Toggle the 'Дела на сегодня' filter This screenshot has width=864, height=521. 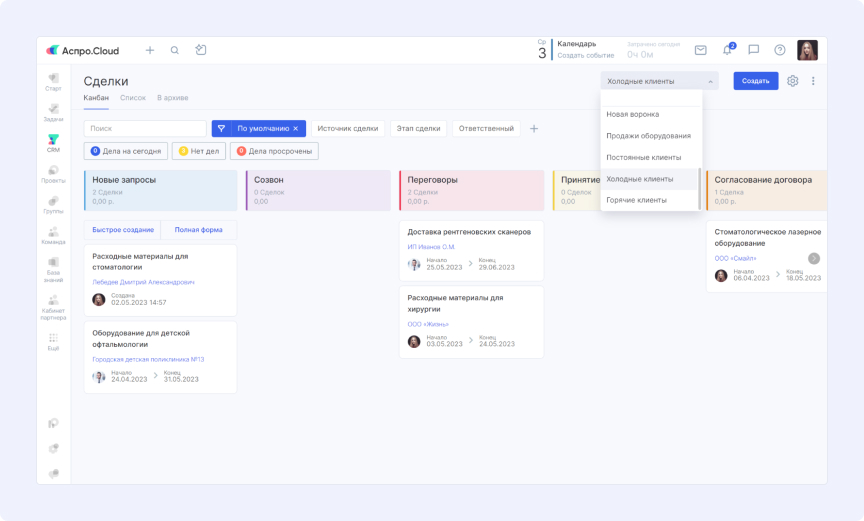coord(126,151)
